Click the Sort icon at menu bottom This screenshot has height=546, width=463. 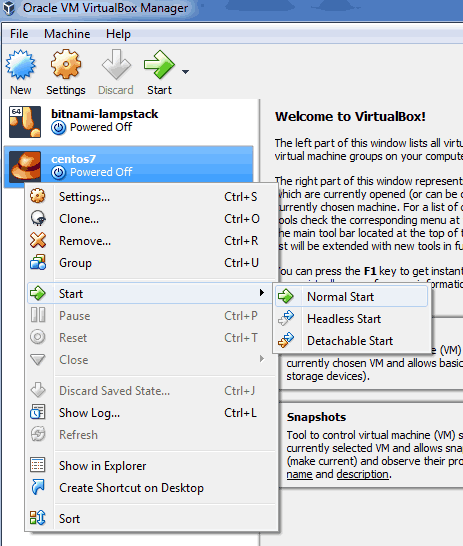pos(38,518)
